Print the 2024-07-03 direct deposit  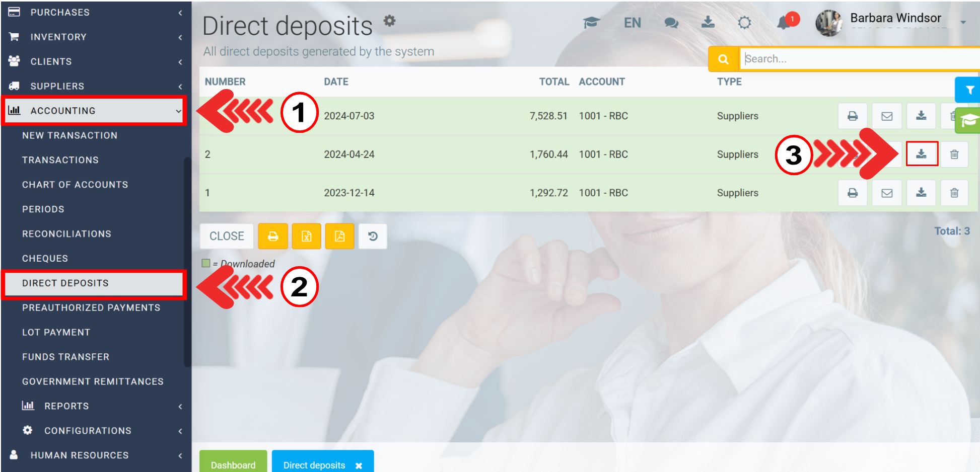tap(852, 116)
